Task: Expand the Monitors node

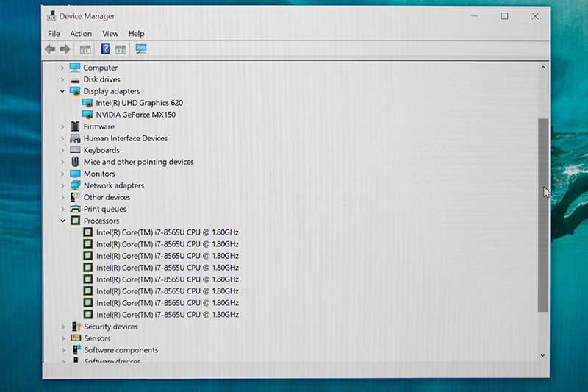Action: pyautogui.click(x=62, y=174)
